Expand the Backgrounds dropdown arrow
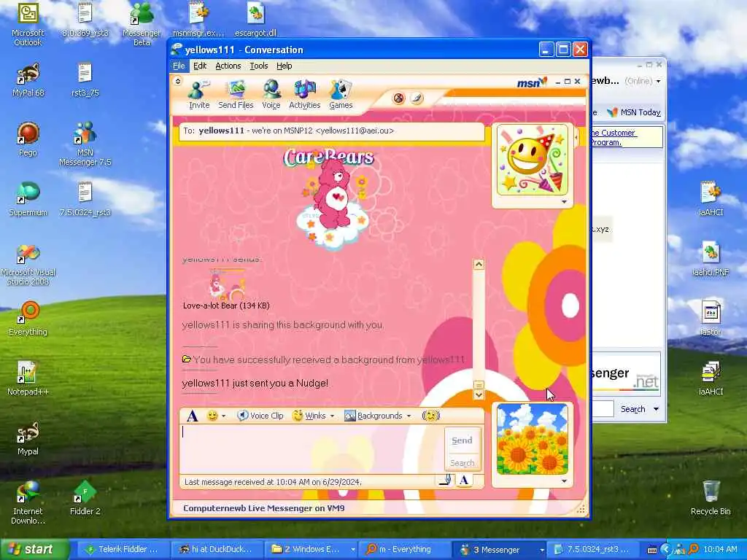The height and width of the screenshot is (560, 747). [409, 416]
